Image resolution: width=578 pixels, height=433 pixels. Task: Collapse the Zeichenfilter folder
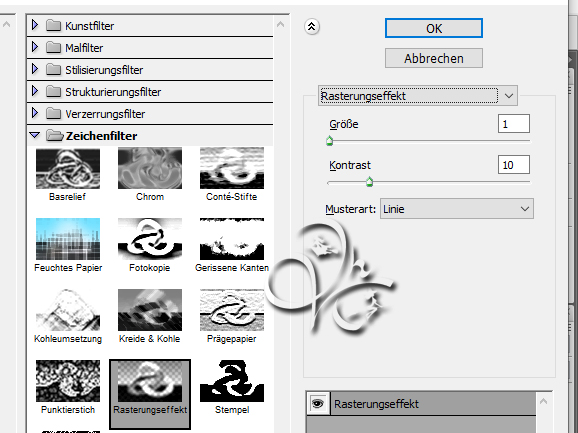click(35, 136)
